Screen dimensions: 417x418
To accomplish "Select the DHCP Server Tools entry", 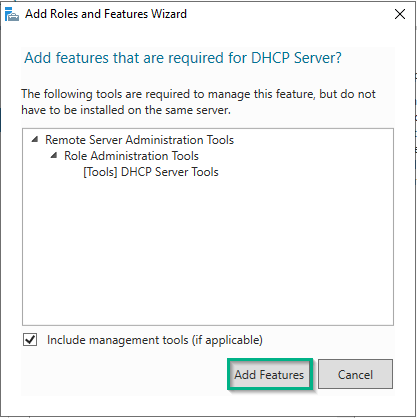I will (151, 172).
